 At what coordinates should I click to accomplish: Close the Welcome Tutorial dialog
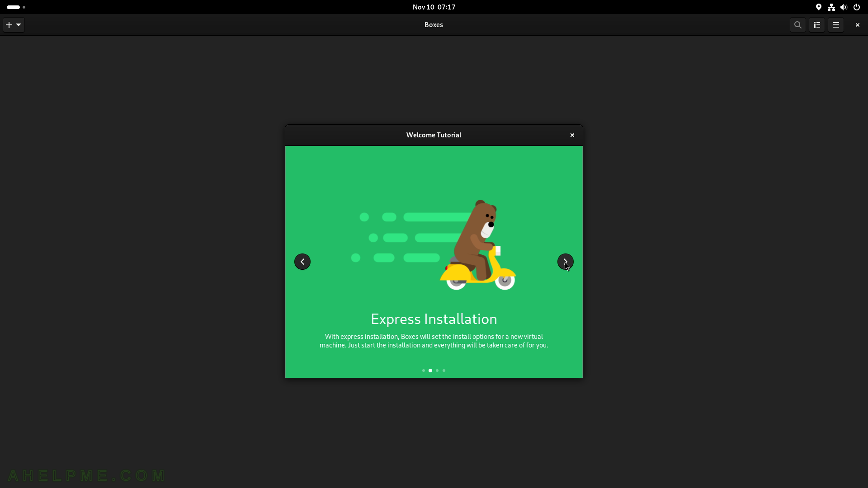point(572,135)
